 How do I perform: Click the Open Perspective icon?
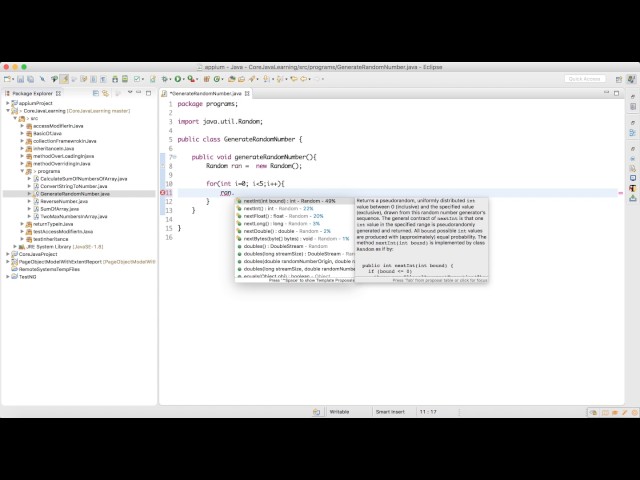pos(619,79)
